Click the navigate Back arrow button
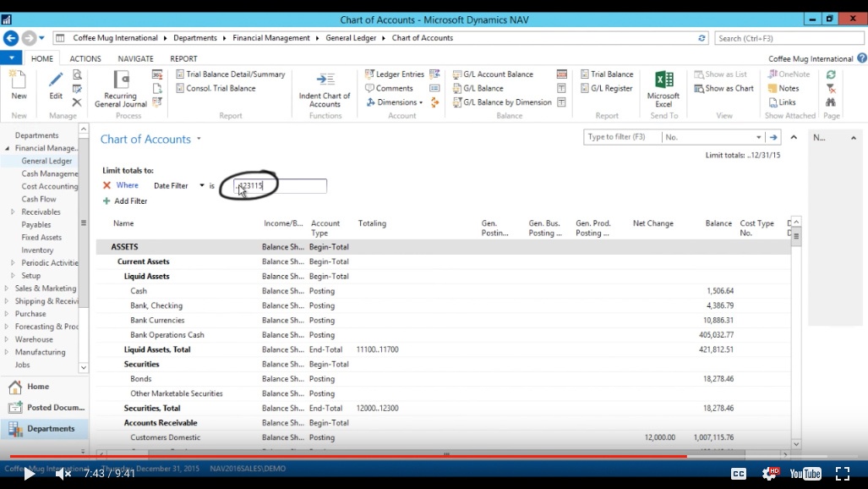 pos(10,38)
